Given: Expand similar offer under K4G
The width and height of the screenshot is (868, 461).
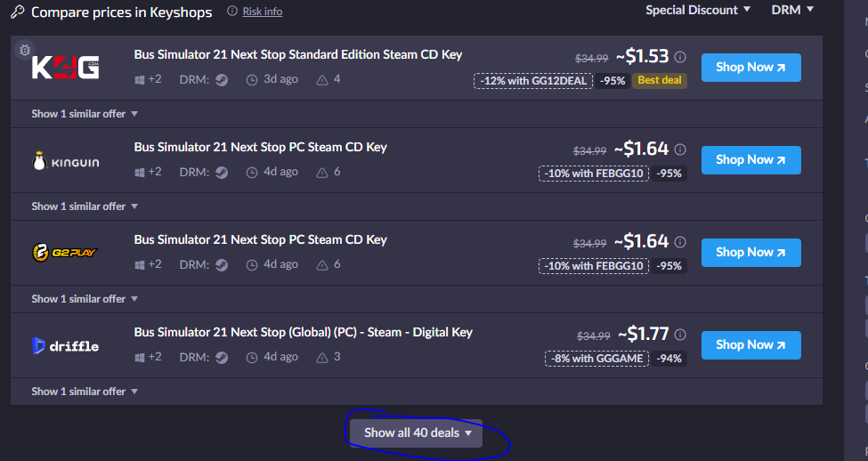Looking at the screenshot, I should (x=85, y=114).
